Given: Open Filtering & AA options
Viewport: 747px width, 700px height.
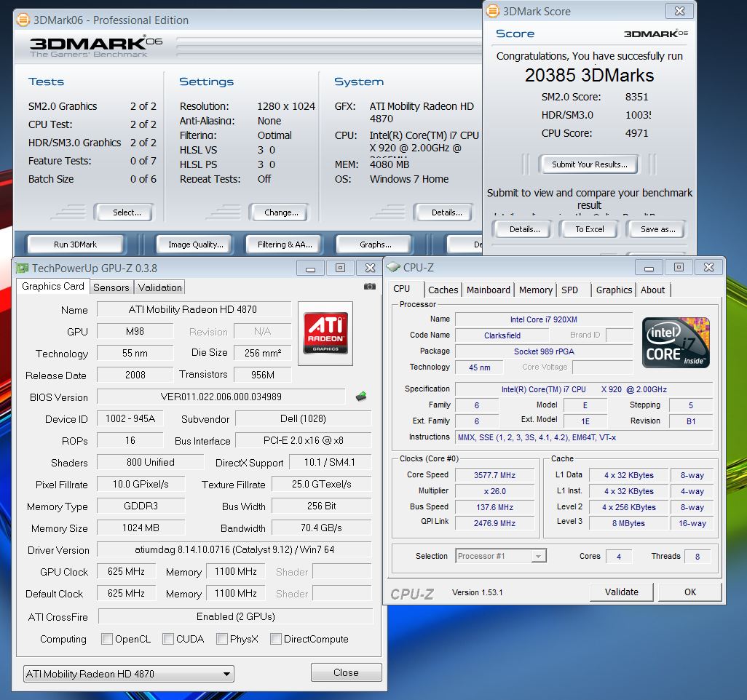Looking at the screenshot, I should coord(285,244).
